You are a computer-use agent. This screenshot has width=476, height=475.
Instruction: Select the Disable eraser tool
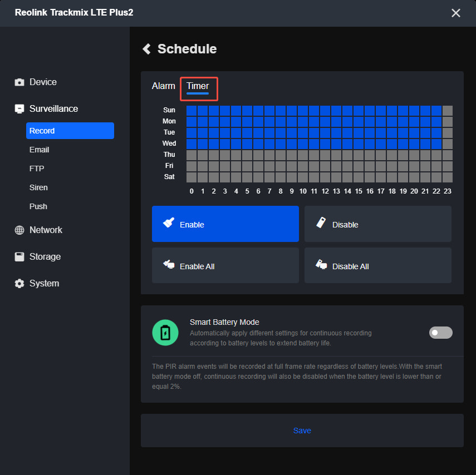point(377,224)
